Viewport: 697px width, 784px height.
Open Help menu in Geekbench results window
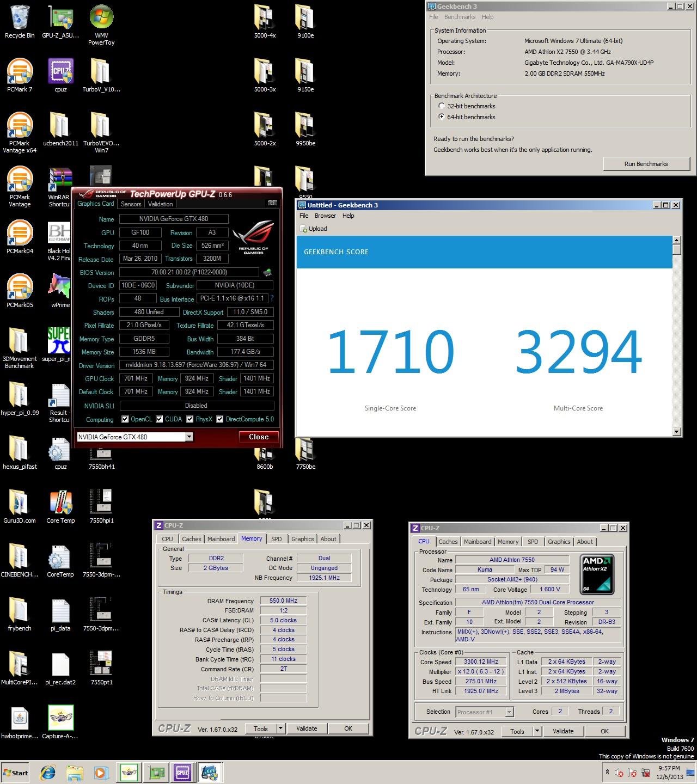point(348,216)
